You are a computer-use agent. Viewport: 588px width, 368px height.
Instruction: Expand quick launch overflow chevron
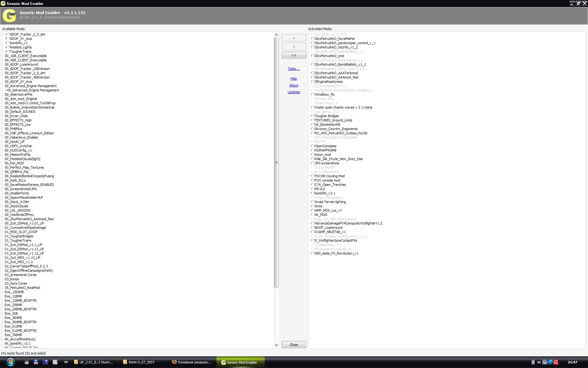click(66, 362)
